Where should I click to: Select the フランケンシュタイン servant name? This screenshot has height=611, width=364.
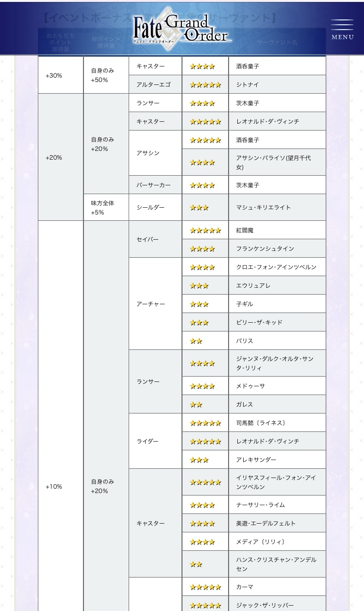[x=265, y=248]
